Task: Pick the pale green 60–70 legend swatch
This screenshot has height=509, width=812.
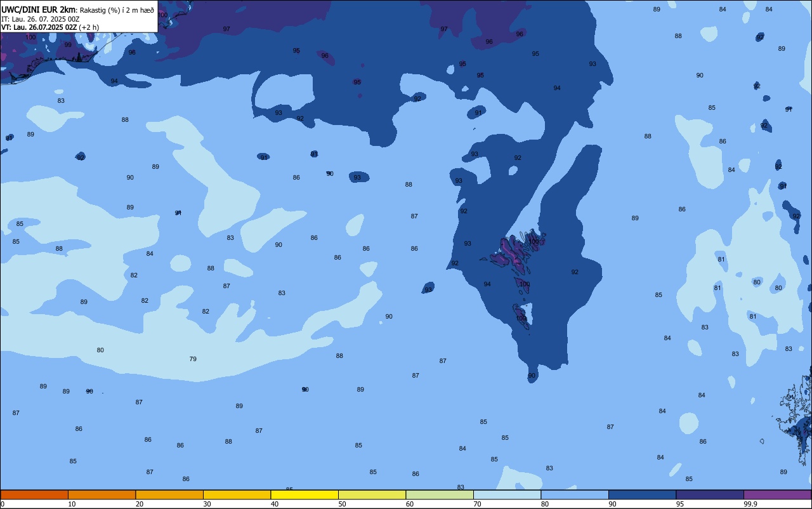Action: (x=440, y=494)
